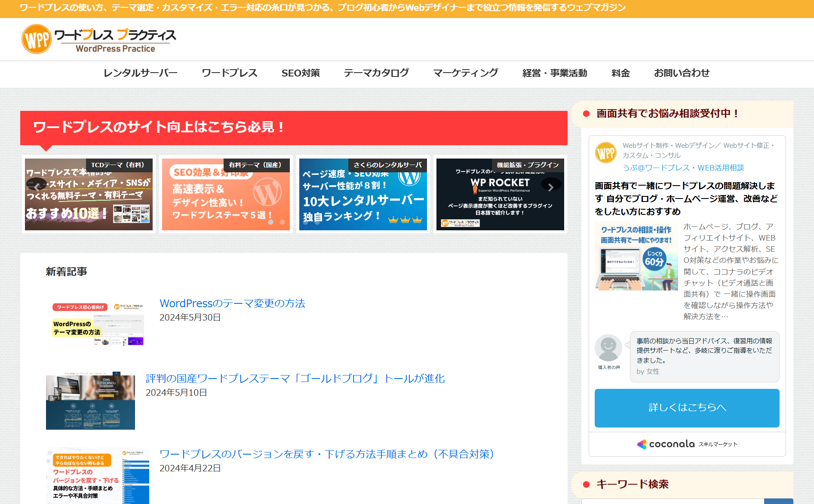Viewport: 814px width, 504px height.
Task: Open レンタルサーバー menu item
Action: [141, 73]
